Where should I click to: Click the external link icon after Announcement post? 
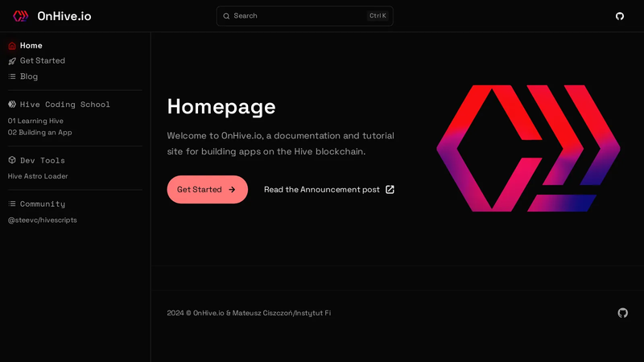pos(390,189)
